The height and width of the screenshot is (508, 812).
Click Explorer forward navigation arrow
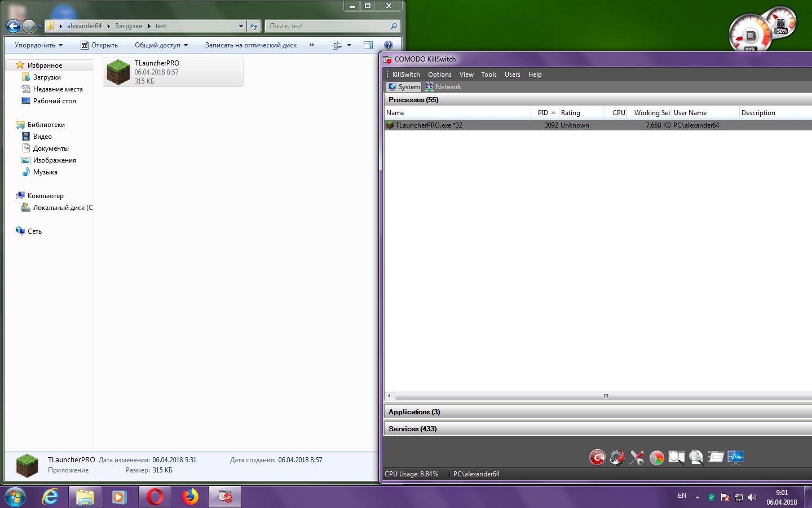(29, 26)
